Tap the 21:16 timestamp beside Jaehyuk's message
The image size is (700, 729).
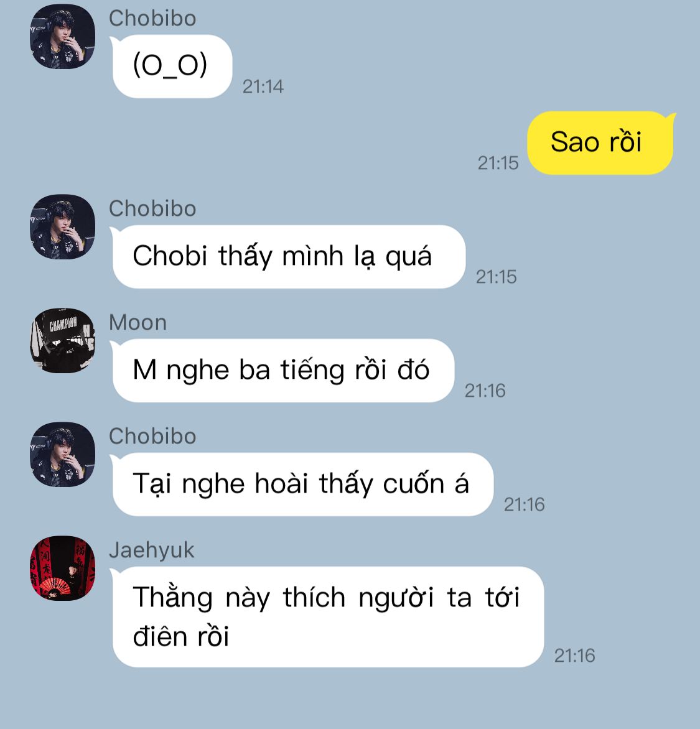coord(574,656)
